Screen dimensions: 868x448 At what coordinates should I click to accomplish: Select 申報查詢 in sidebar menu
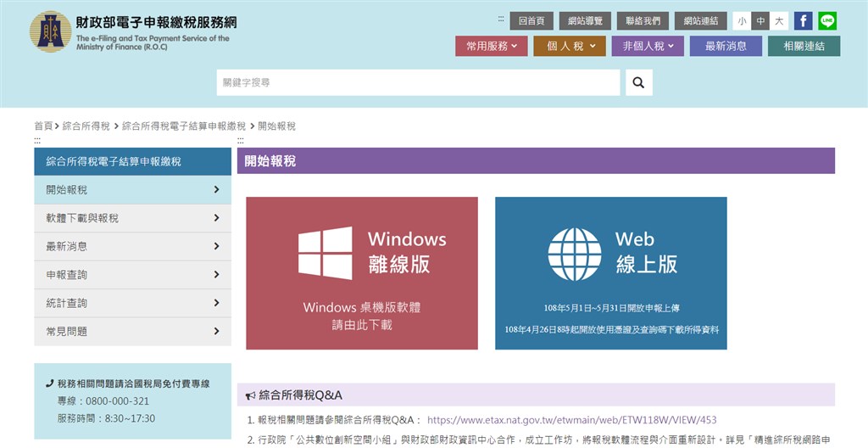tap(133, 274)
